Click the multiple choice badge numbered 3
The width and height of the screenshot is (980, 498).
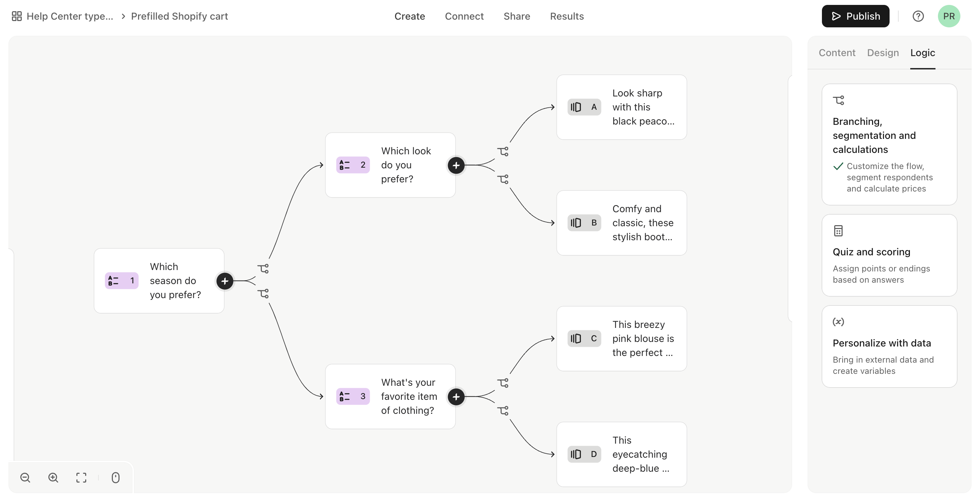point(353,396)
